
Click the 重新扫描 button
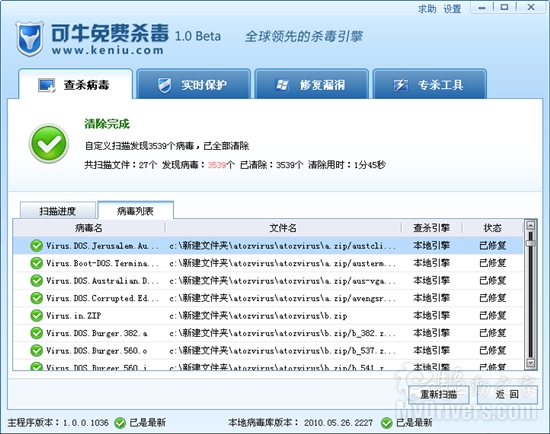tap(438, 394)
